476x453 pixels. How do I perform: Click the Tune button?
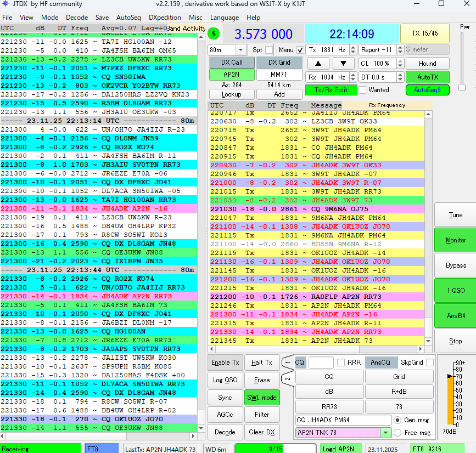[x=455, y=215]
